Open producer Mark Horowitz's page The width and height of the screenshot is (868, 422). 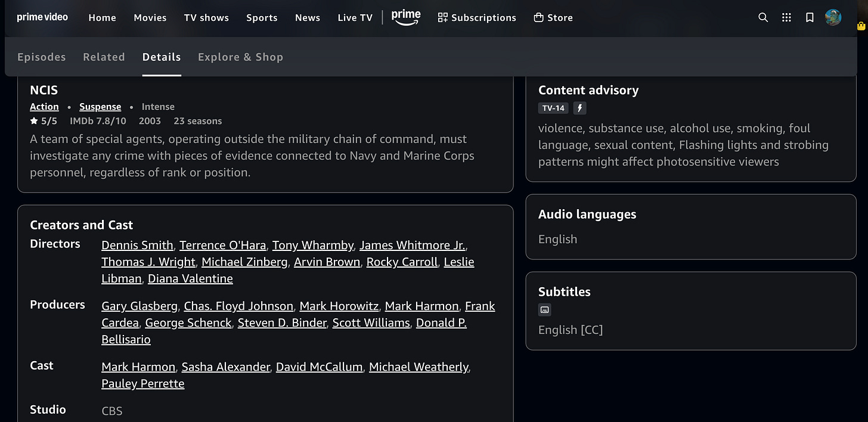tap(339, 306)
